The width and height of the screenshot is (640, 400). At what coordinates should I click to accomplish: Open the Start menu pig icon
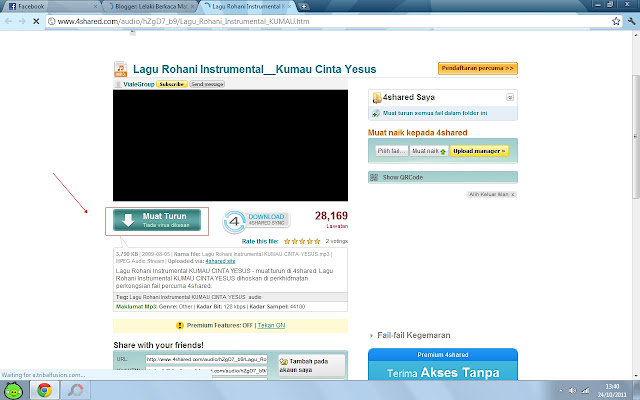click(x=13, y=391)
